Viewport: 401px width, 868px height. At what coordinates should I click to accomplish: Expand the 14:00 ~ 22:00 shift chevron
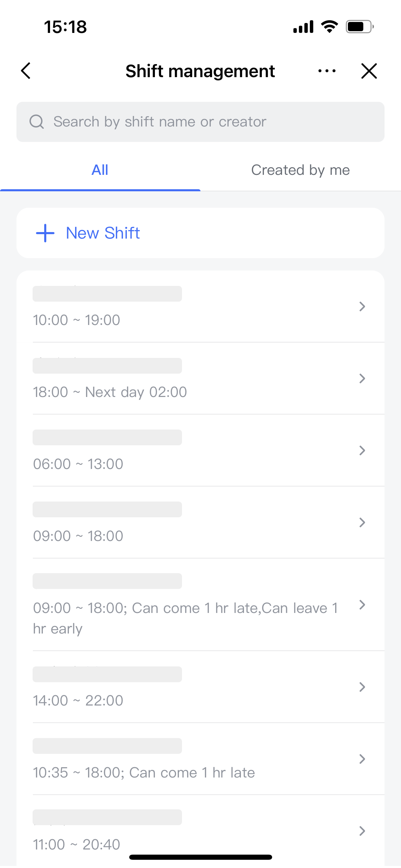(x=362, y=687)
